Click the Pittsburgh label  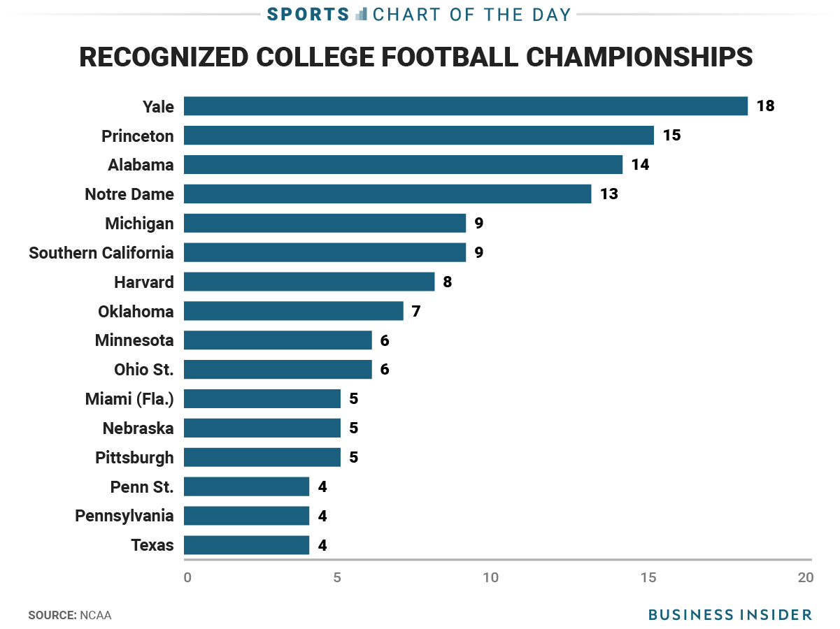coord(134,458)
